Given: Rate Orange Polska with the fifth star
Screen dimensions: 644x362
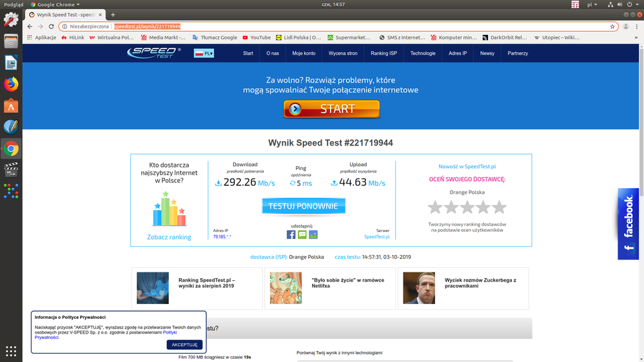Looking at the screenshot, I should (x=498, y=207).
